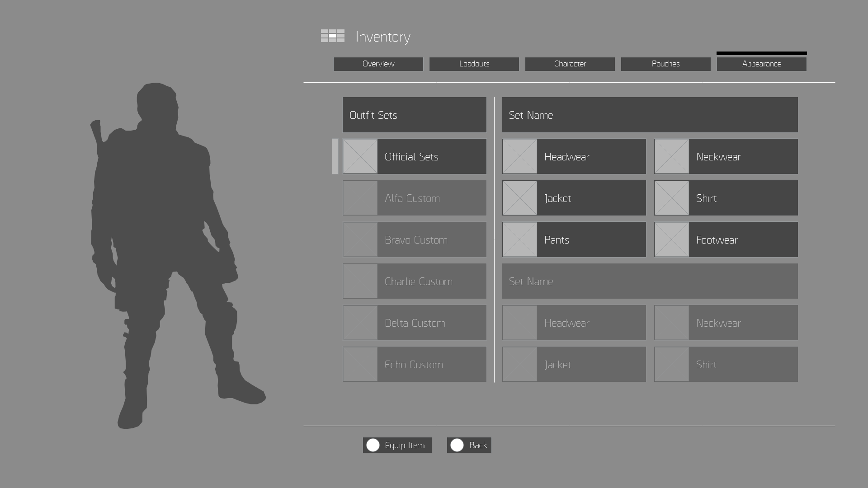Select the dimmed Neckwear label in second set
Image resolution: width=868 pixels, height=488 pixels.
(x=718, y=323)
